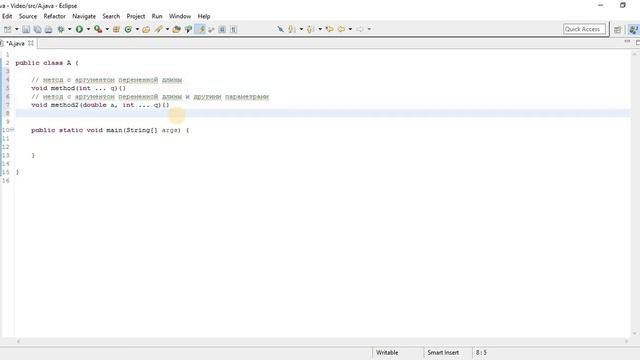Open the Next Annotation dropdown arrow
This screenshot has height=360, width=640.
[301, 29]
